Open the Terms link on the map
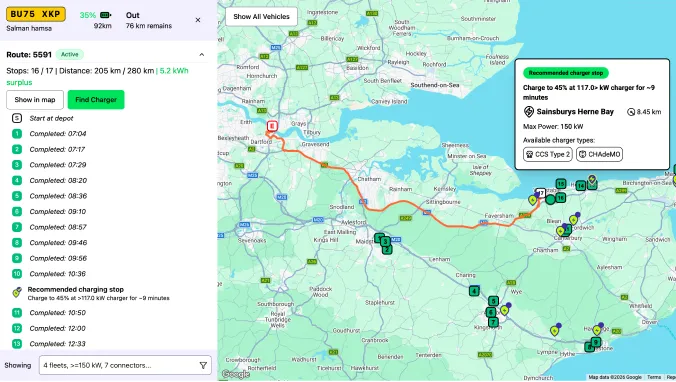 [x=654, y=377]
